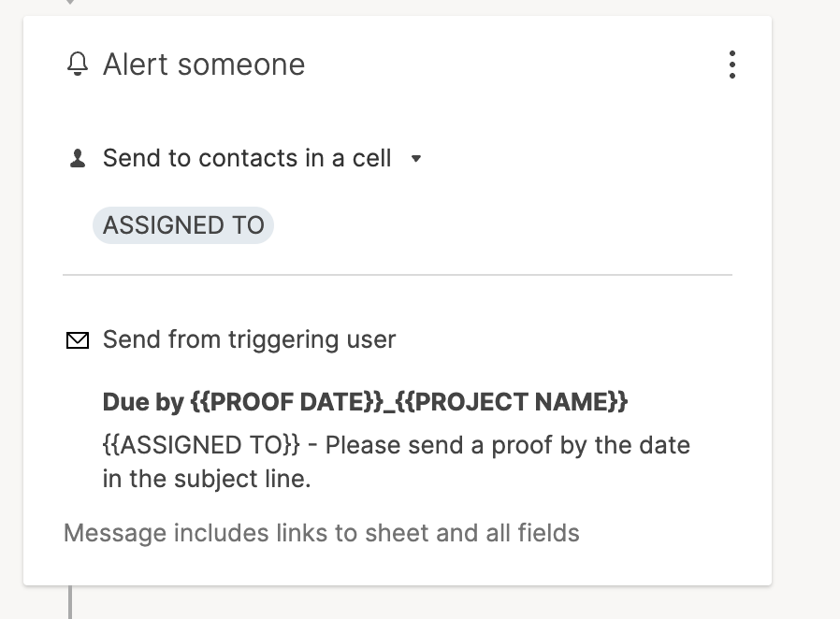Click the envelope icon for sender
The height and width of the screenshot is (619, 840).
pos(78,340)
